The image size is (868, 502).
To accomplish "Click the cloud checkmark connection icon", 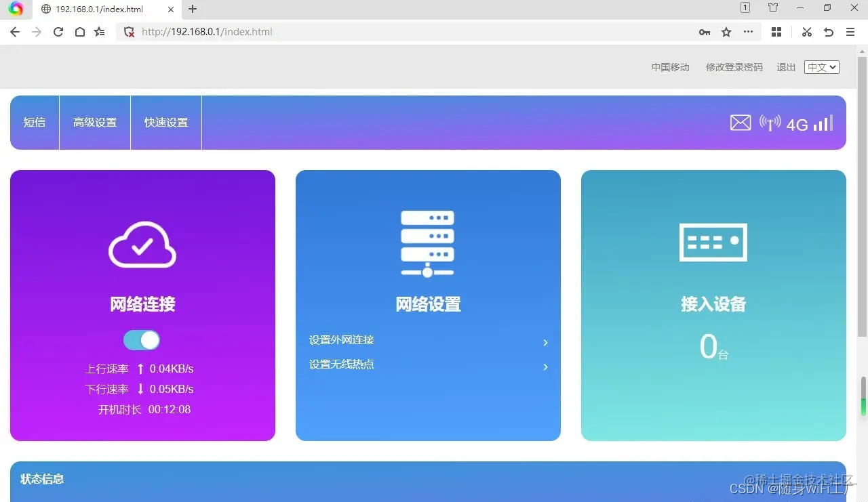I will pos(142,245).
